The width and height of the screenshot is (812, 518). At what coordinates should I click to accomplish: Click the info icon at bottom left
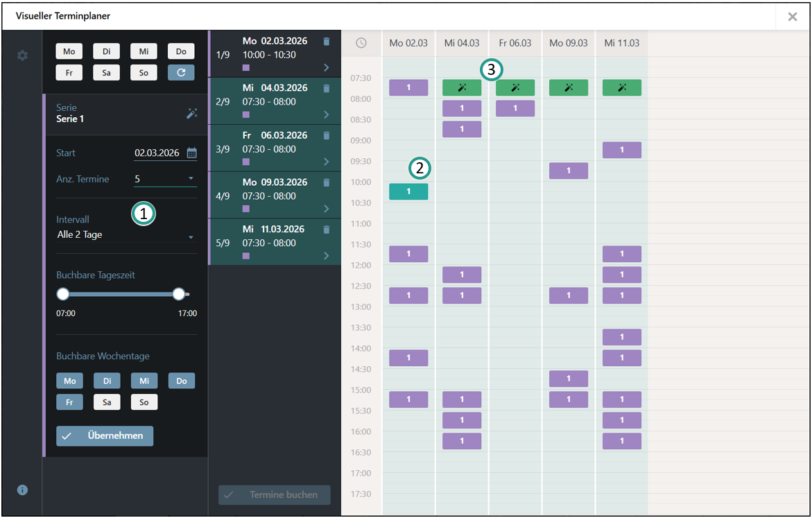pyautogui.click(x=22, y=490)
